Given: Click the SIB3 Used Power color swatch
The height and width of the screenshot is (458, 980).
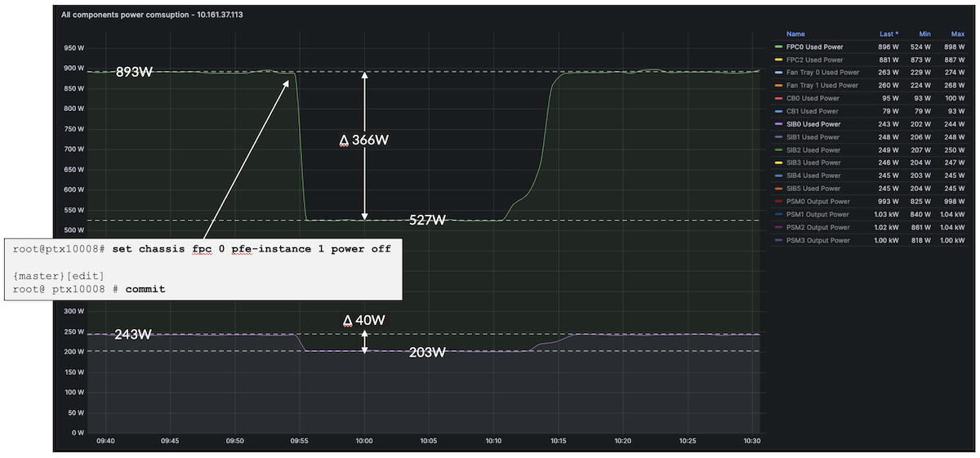Looking at the screenshot, I should [777, 163].
